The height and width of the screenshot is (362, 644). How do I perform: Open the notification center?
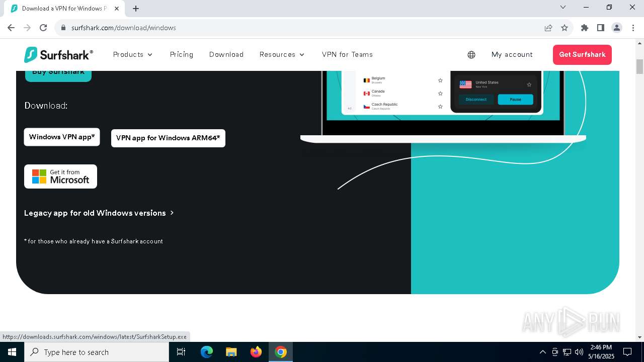(627, 352)
